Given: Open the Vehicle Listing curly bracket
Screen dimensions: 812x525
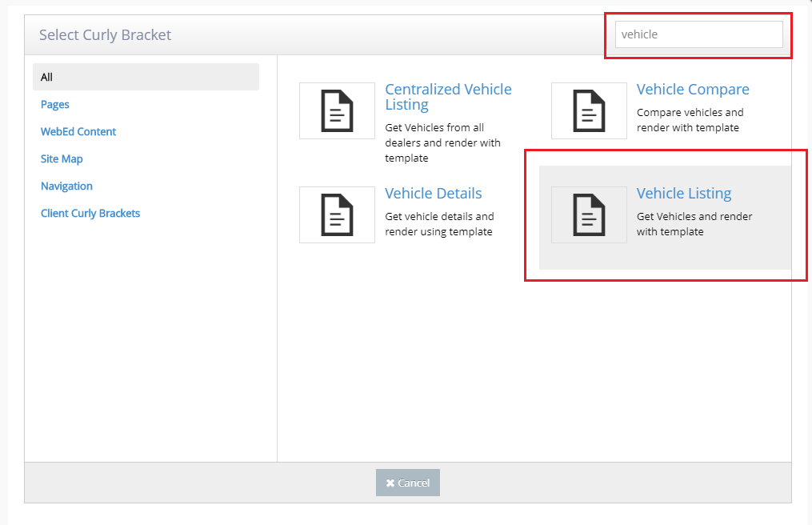Looking at the screenshot, I should click(x=684, y=193).
